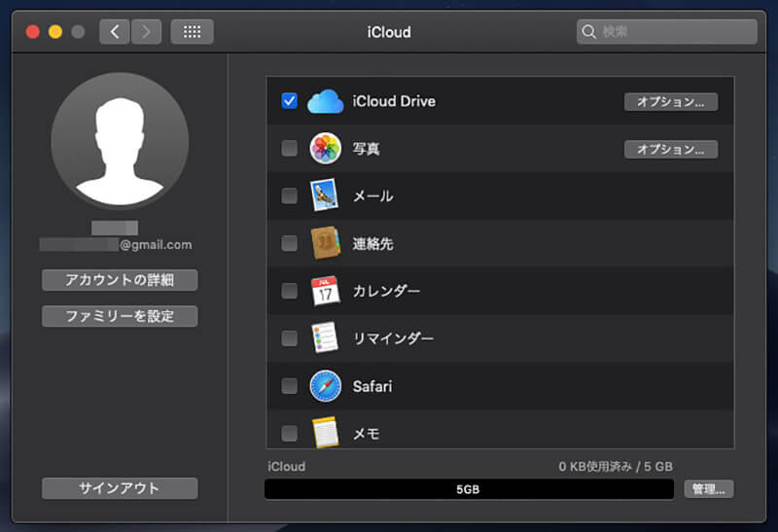Focus the 検索 search field
Image resolution: width=778 pixels, height=532 pixels.
[667, 32]
